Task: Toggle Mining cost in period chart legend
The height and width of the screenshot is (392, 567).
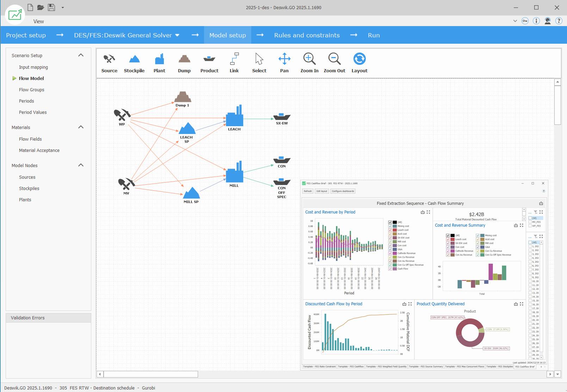Action: (x=390, y=226)
